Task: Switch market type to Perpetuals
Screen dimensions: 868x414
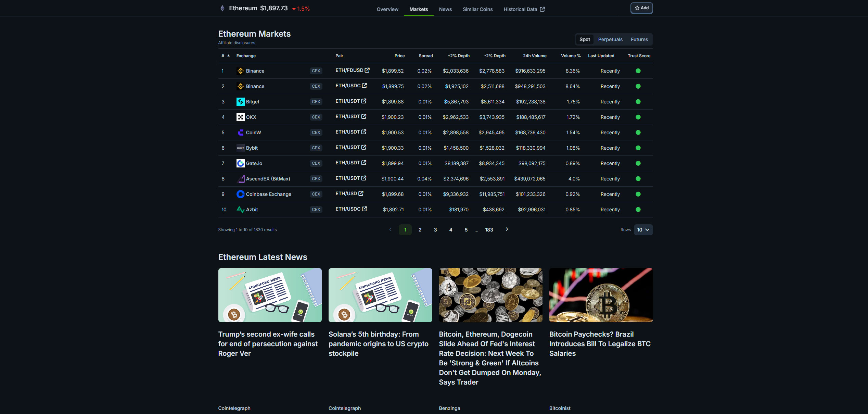Action: pyautogui.click(x=610, y=39)
